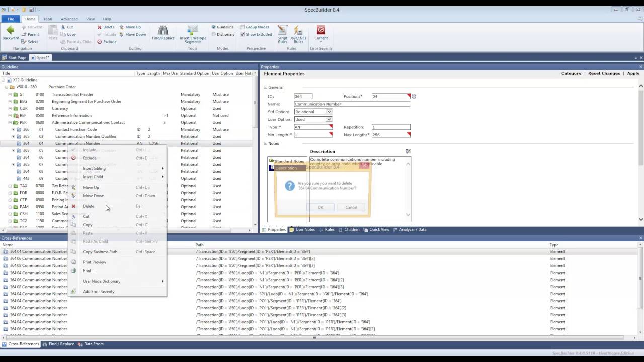Open the Rules tab in Properties

click(x=326, y=230)
